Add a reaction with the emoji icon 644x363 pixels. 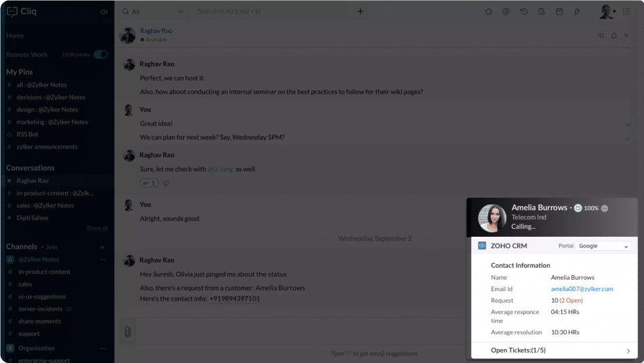[166, 183]
